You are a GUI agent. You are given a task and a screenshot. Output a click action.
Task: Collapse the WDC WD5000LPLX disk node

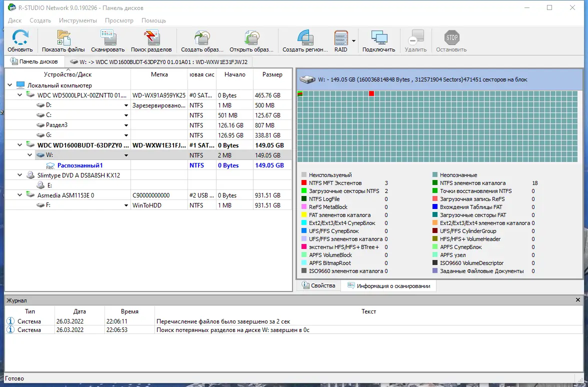(x=20, y=95)
